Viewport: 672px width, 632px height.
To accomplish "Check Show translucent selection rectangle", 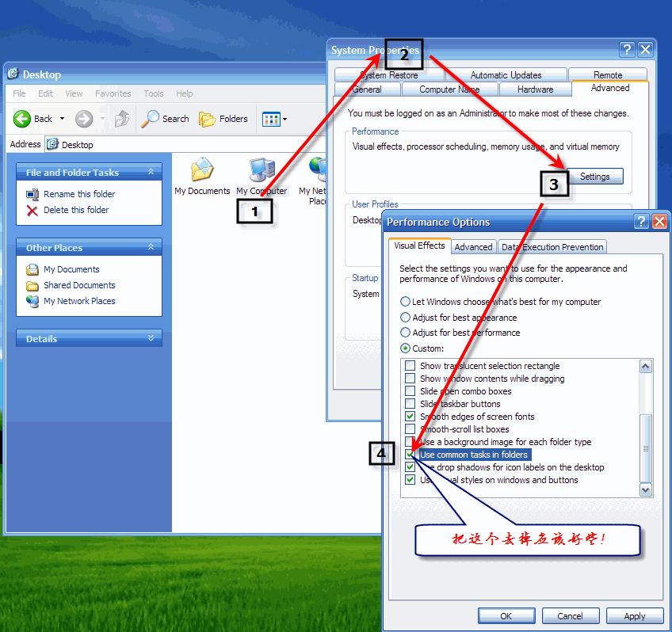I will [x=410, y=366].
